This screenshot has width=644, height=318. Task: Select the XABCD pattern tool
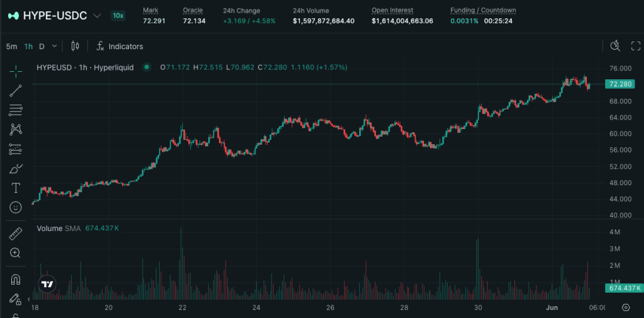[x=16, y=129]
